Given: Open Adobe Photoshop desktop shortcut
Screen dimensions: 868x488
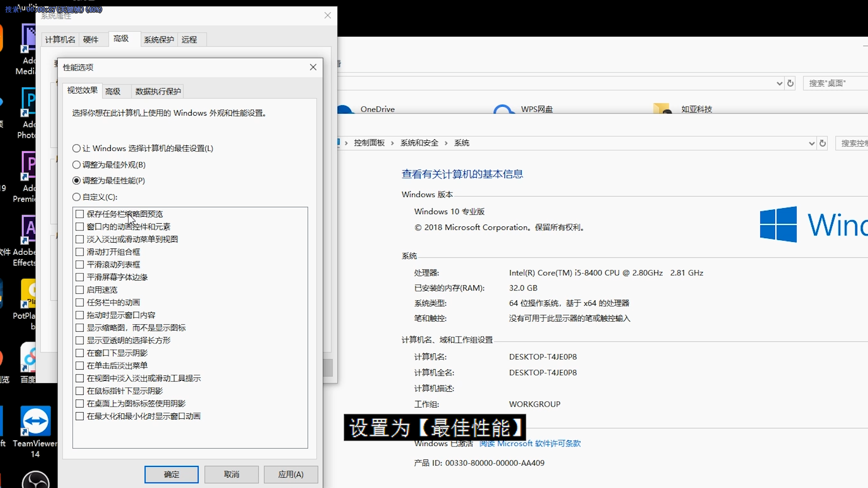Looking at the screenshot, I should coord(27,113).
